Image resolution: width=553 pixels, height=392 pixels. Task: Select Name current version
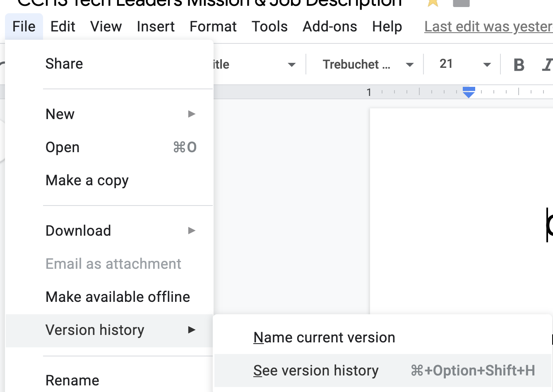click(324, 337)
